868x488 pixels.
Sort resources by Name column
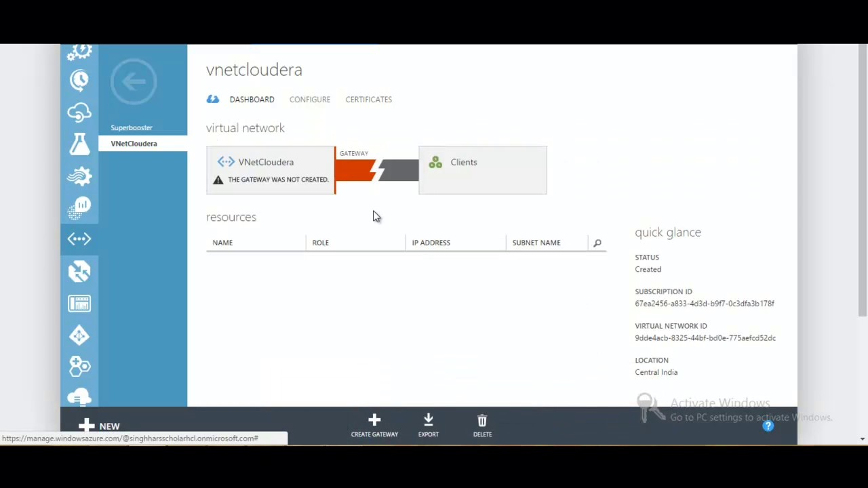(x=222, y=243)
